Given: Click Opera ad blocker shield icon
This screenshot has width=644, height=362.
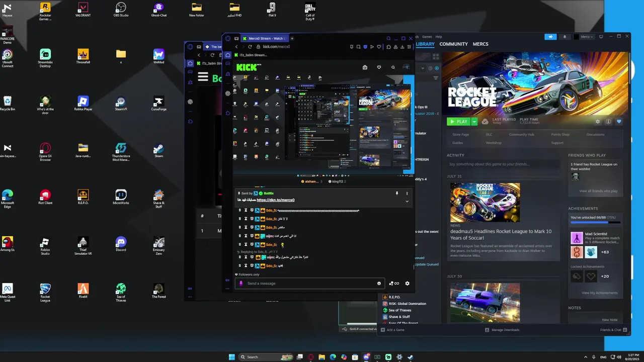Looking at the screenshot, I should (365, 47).
